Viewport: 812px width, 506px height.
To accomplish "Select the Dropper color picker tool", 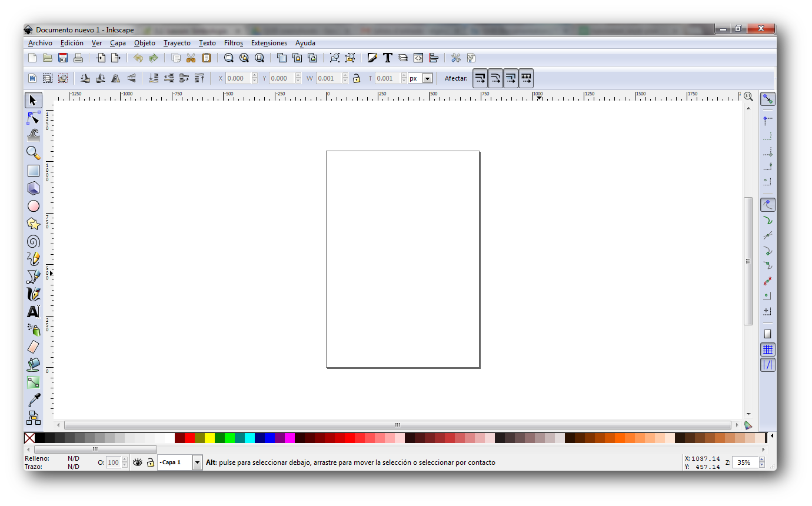I will 34,400.
